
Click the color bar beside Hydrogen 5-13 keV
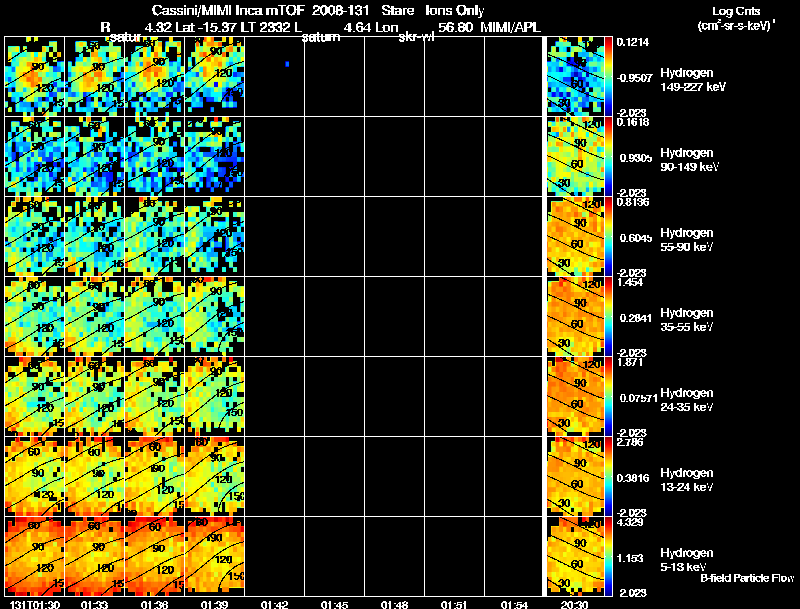(x=608, y=556)
